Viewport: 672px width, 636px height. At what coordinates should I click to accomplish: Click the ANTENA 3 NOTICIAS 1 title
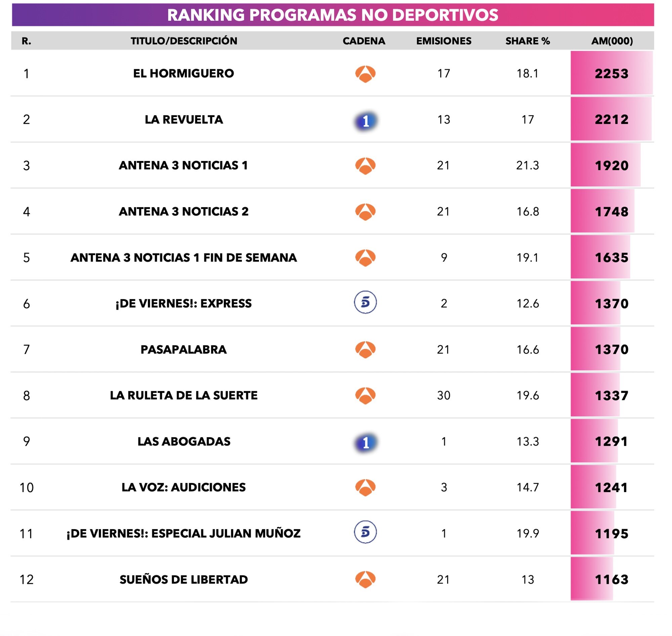click(183, 165)
